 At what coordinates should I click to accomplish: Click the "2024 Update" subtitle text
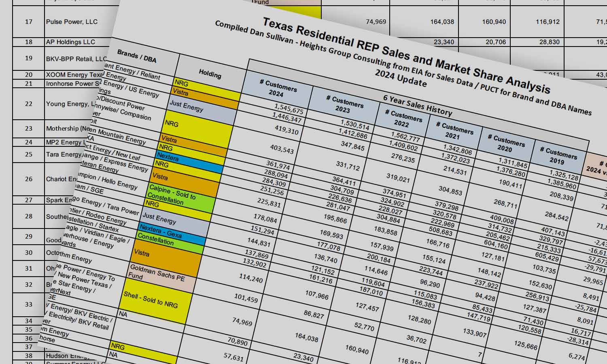point(401,78)
